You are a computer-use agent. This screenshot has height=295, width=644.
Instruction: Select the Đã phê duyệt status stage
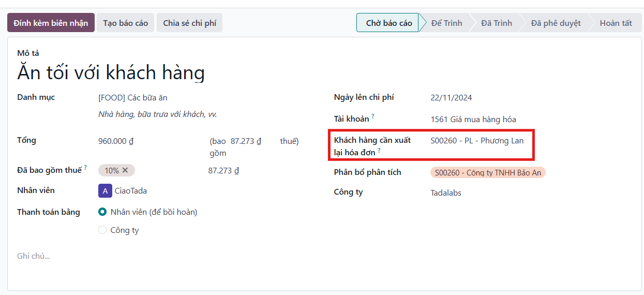[x=556, y=23]
